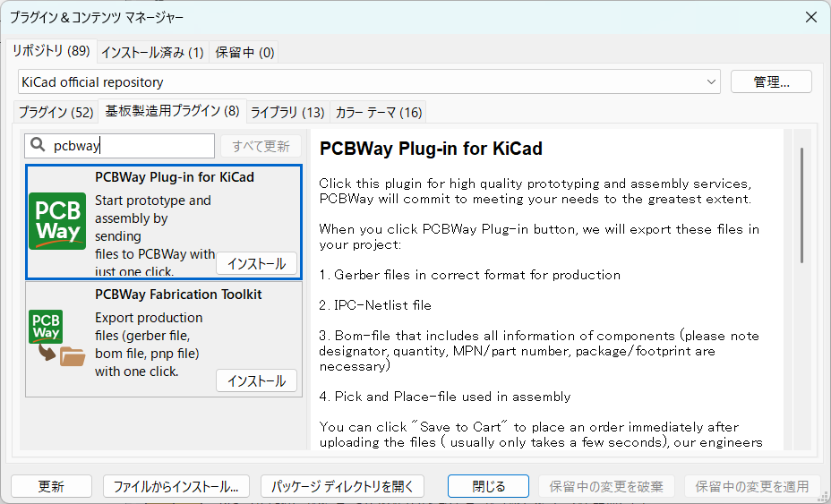Click the search magnifier icon
Image resolution: width=831 pixels, height=504 pixels.
pos(38,145)
